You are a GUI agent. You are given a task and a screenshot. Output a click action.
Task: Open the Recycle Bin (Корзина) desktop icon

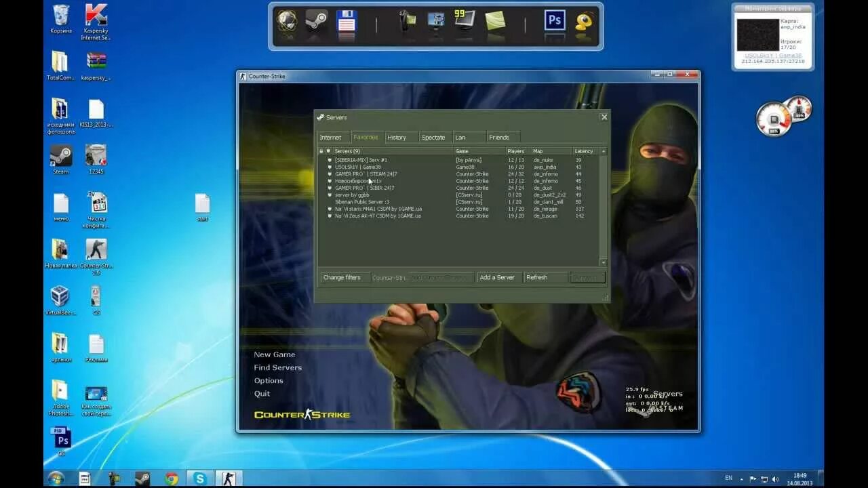pos(61,19)
